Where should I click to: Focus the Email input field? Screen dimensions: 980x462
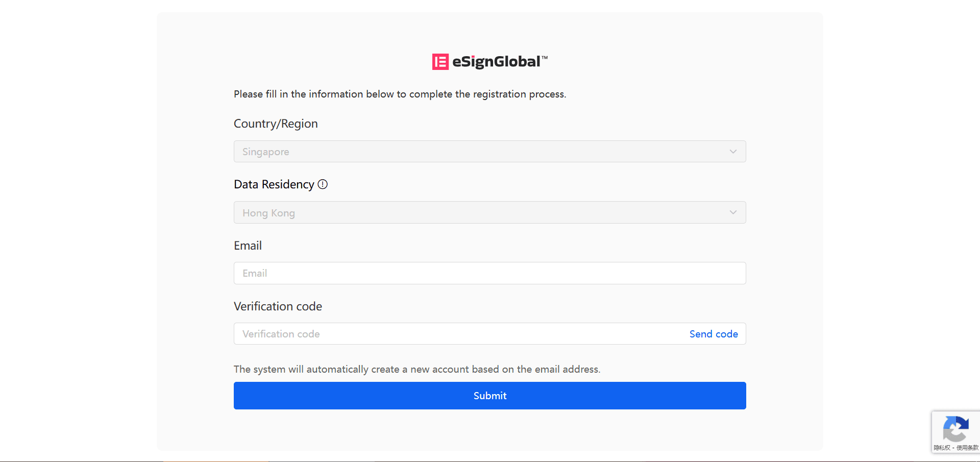490,273
